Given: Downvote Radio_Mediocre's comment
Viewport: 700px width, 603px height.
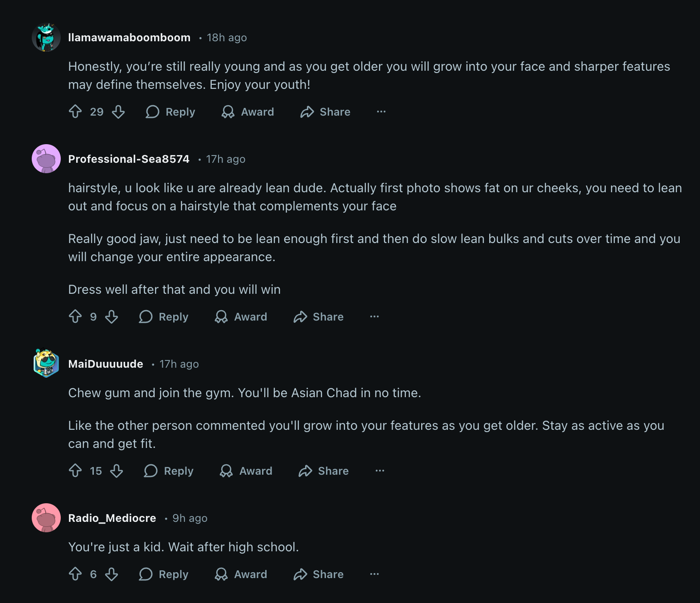Looking at the screenshot, I should pos(112,574).
